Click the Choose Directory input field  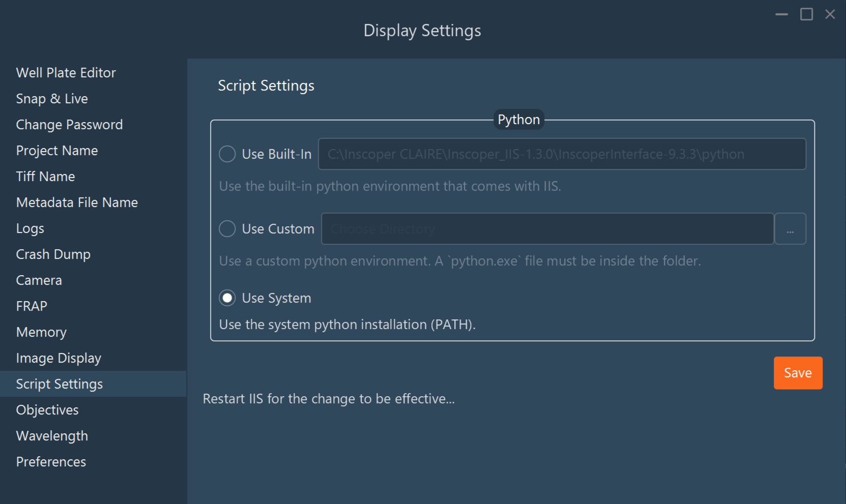[x=547, y=228]
